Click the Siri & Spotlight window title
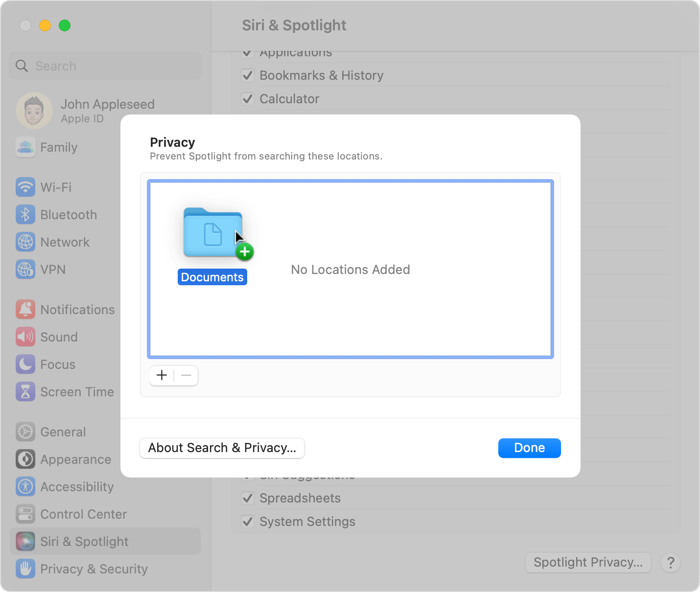Screen dimensions: 700x592 [x=294, y=25]
